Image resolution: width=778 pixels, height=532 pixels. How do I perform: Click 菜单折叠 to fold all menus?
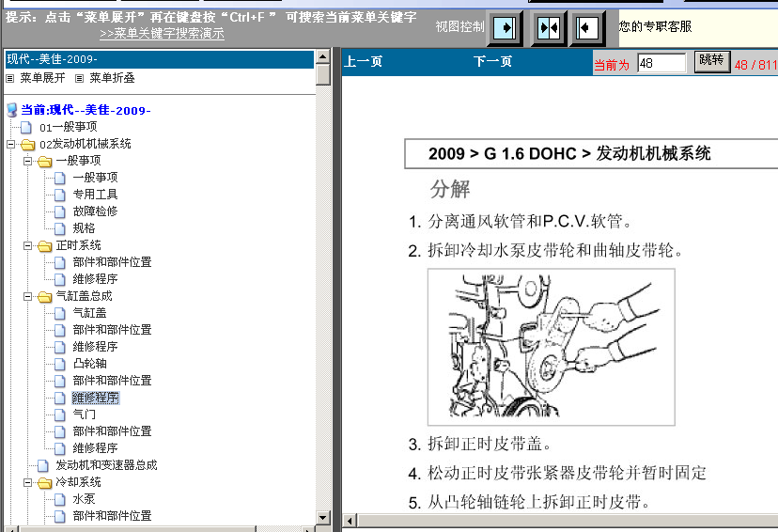(x=112, y=78)
